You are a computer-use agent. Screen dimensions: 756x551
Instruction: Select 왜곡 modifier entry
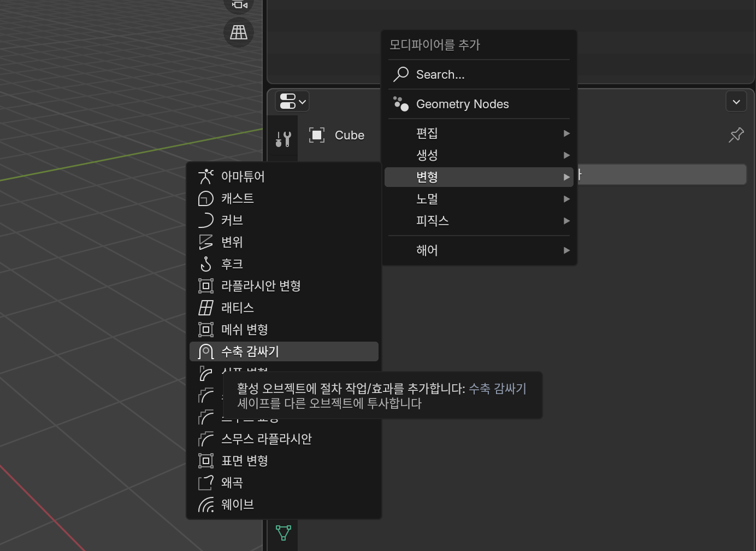point(284,483)
